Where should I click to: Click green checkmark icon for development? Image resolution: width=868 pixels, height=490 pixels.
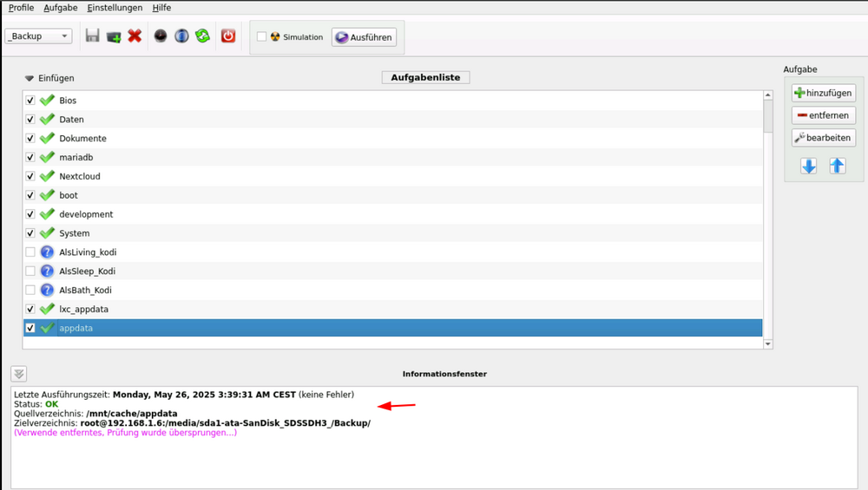(47, 214)
